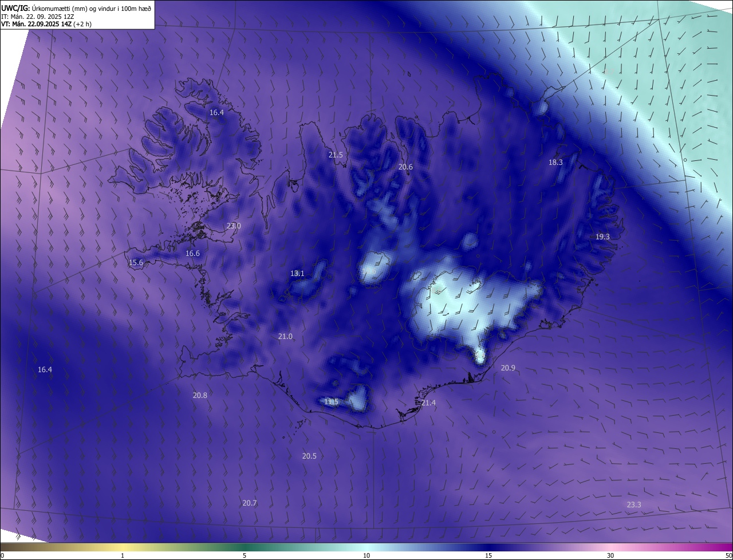Click the 20.7 wind value label

tap(250, 503)
